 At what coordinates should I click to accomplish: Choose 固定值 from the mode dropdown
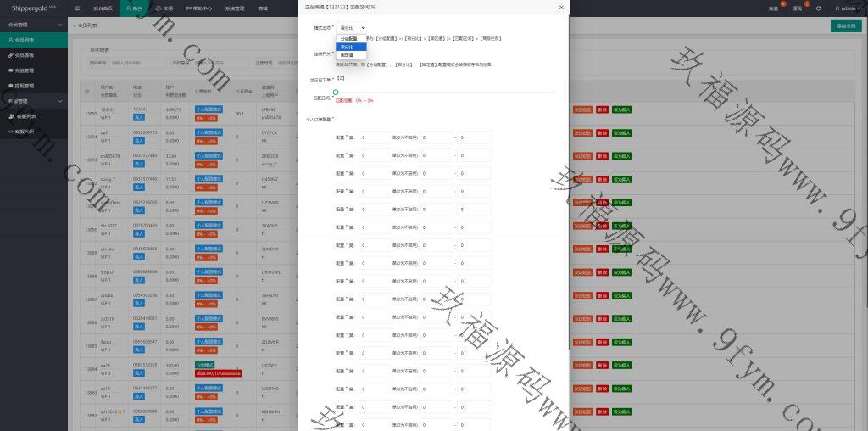click(347, 54)
